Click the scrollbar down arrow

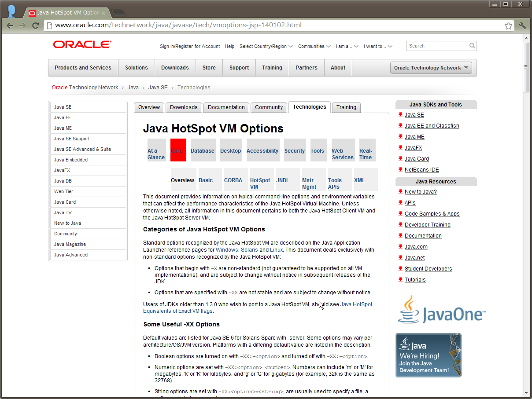pyautogui.click(x=526, y=393)
